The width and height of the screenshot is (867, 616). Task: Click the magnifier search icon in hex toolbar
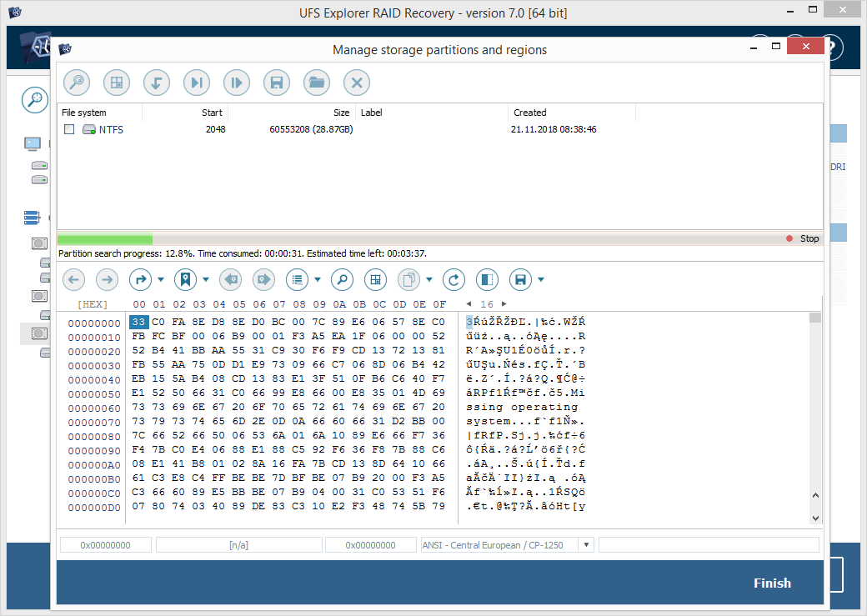(x=343, y=280)
